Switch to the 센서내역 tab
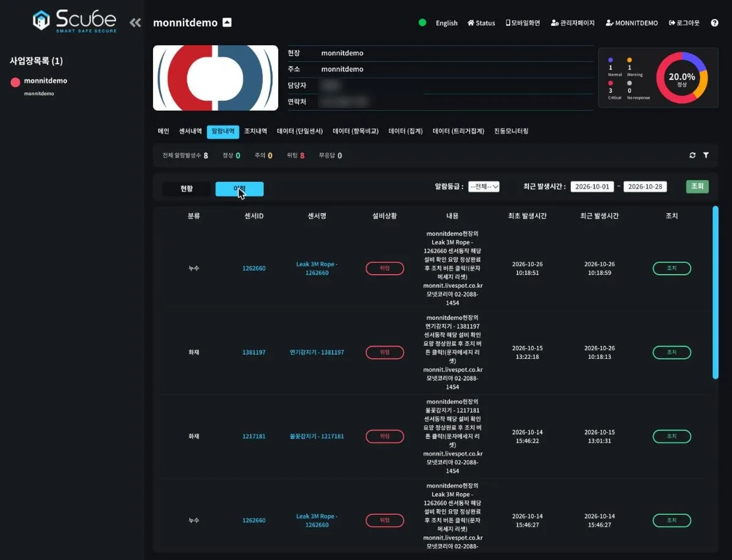This screenshot has width=732, height=560. coord(190,131)
